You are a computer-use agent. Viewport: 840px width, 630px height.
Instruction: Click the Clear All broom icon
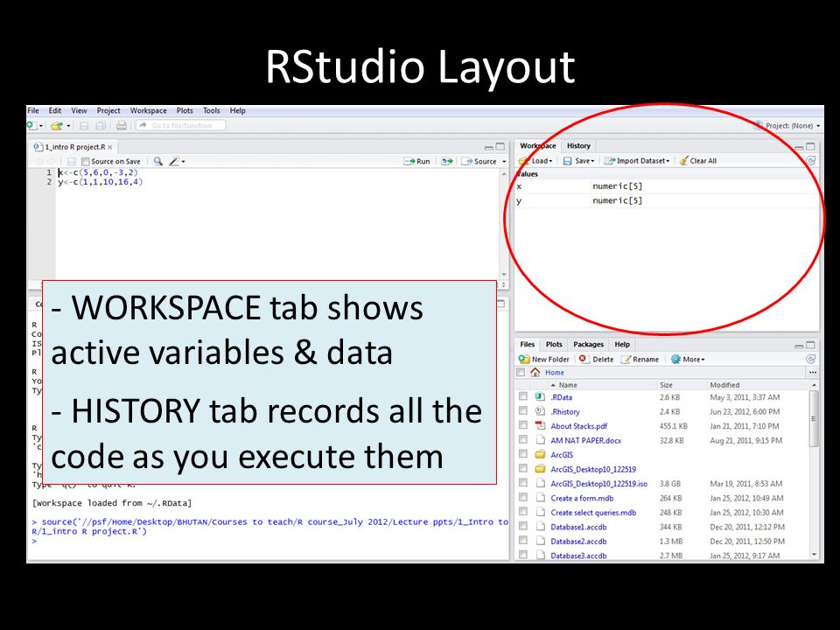683,160
